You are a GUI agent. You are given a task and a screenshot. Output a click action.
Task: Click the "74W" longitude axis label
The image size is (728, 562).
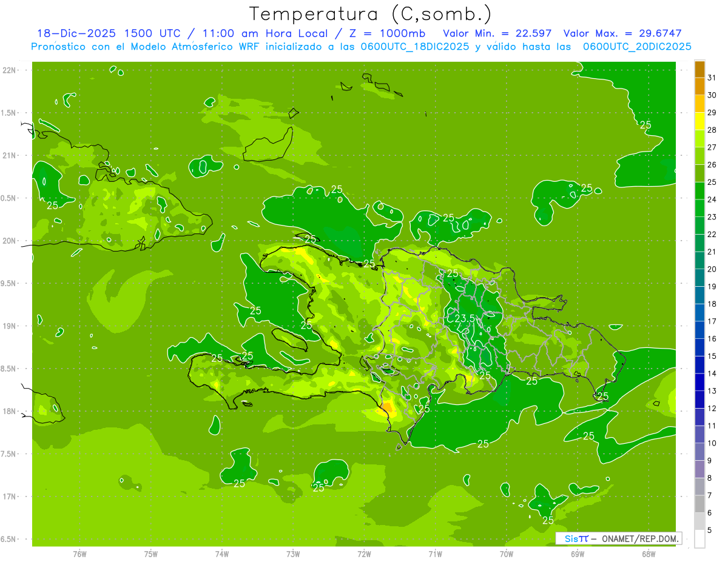(x=222, y=554)
